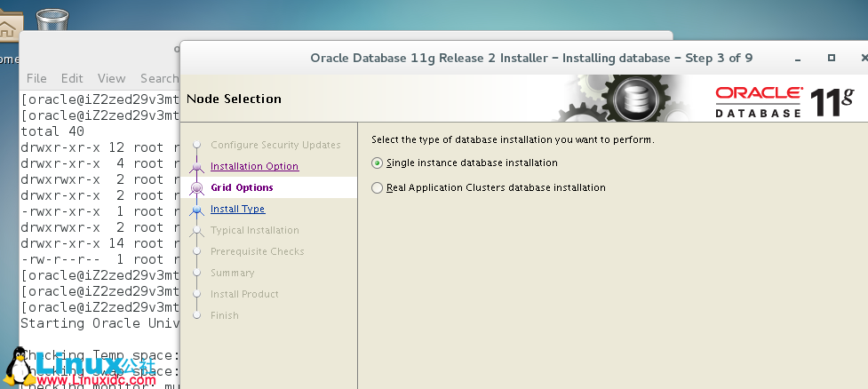
Task: Open the Home folder desktop icon
Action: coord(10,28)
